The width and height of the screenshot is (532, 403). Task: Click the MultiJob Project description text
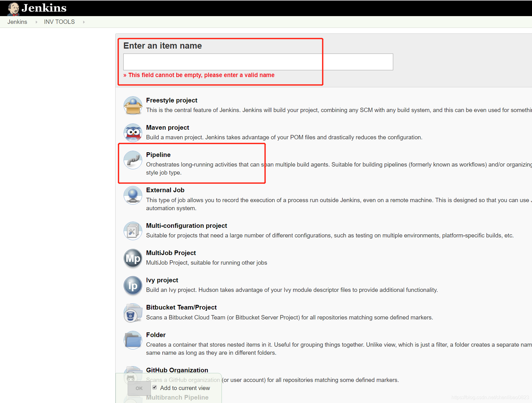pos(207,263)
